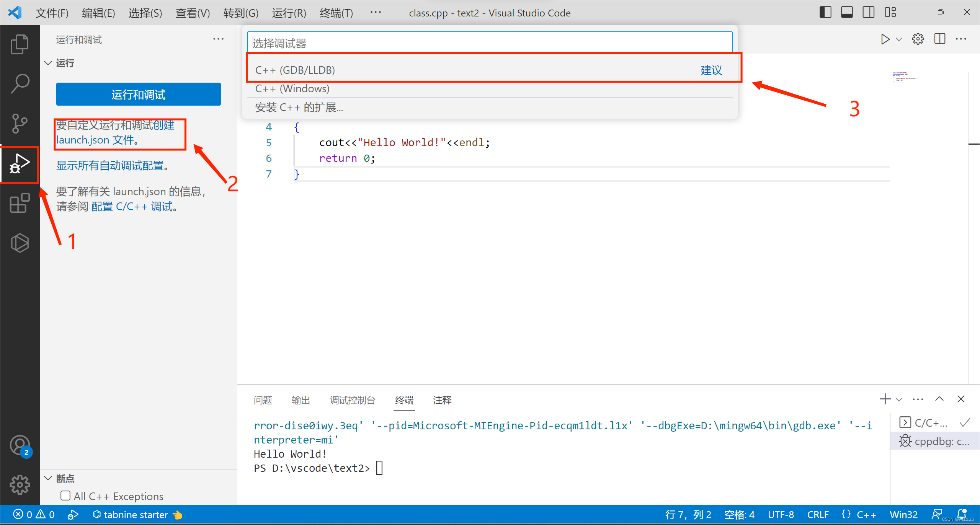
Task: Split the editor to the right
Action: tap(940, 39)
